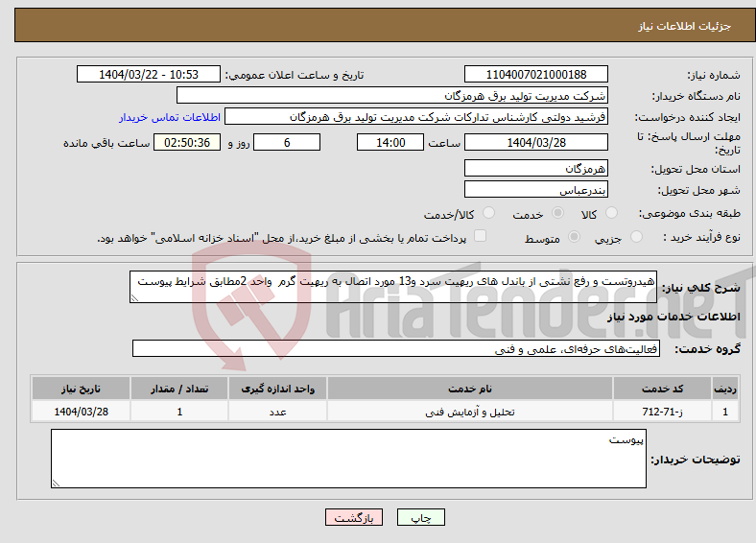
Task: Click the city field بندرعباس
Action: [536, 190]
